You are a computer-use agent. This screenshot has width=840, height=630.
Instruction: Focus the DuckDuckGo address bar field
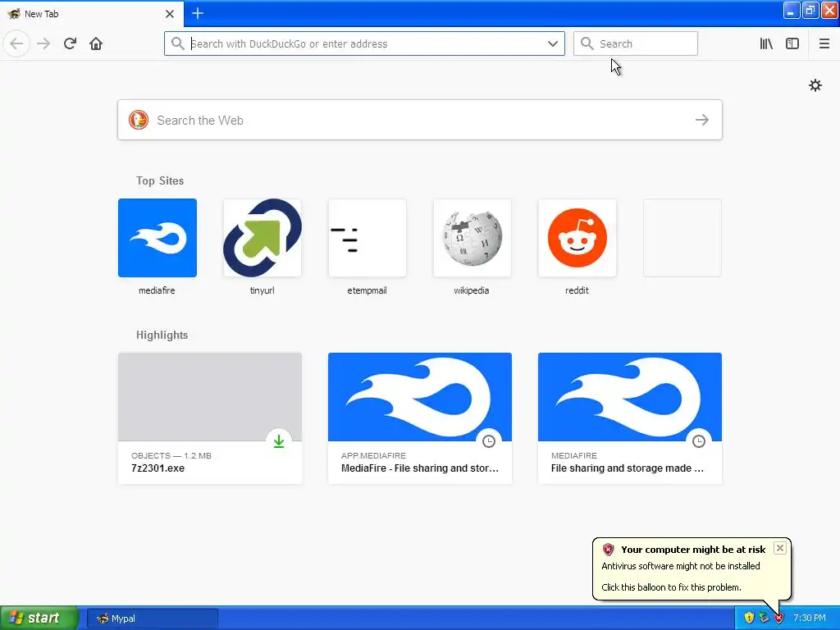364,43
